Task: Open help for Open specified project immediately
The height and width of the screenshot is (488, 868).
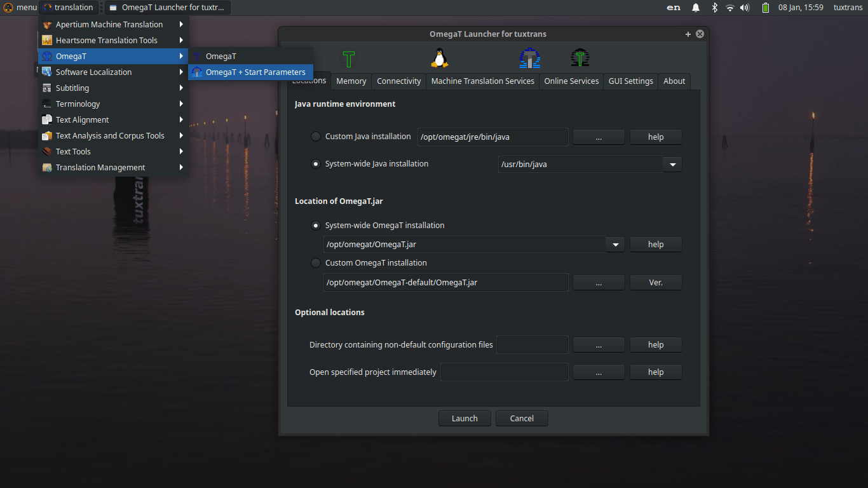Action: point(656,372)
